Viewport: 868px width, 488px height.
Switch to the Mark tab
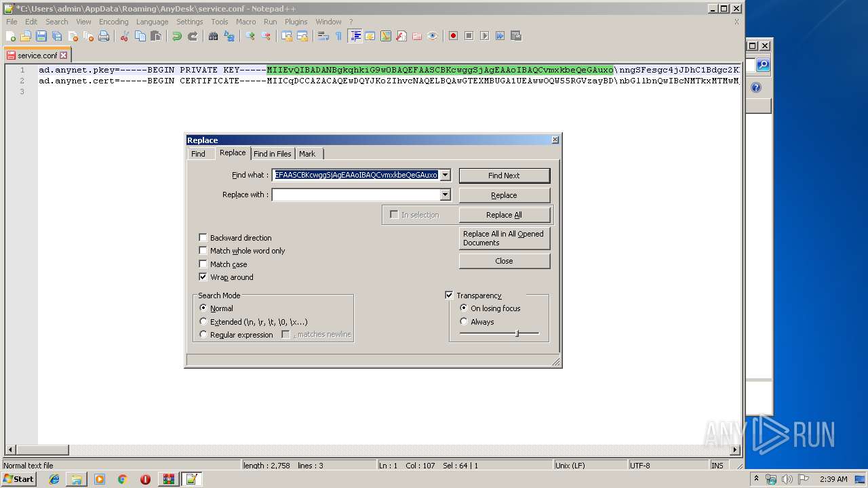point(307,154)
